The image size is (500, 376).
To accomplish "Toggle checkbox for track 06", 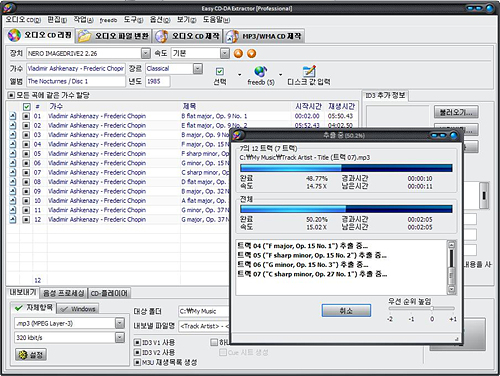I will (26, 163).
